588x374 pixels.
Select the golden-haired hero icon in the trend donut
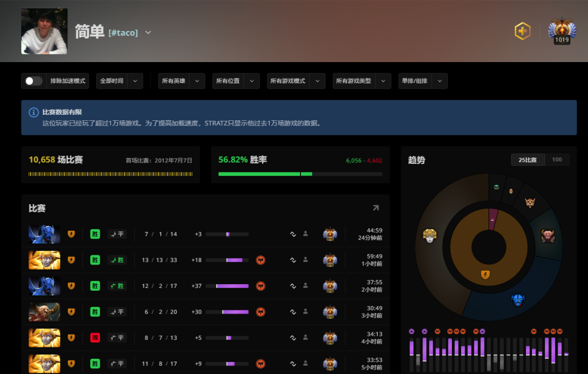click(430, 236)
